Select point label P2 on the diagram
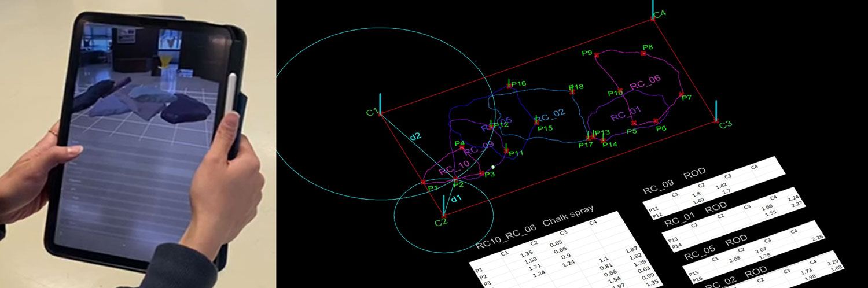This screenshot has height=288, width=868. click(458, 184)
